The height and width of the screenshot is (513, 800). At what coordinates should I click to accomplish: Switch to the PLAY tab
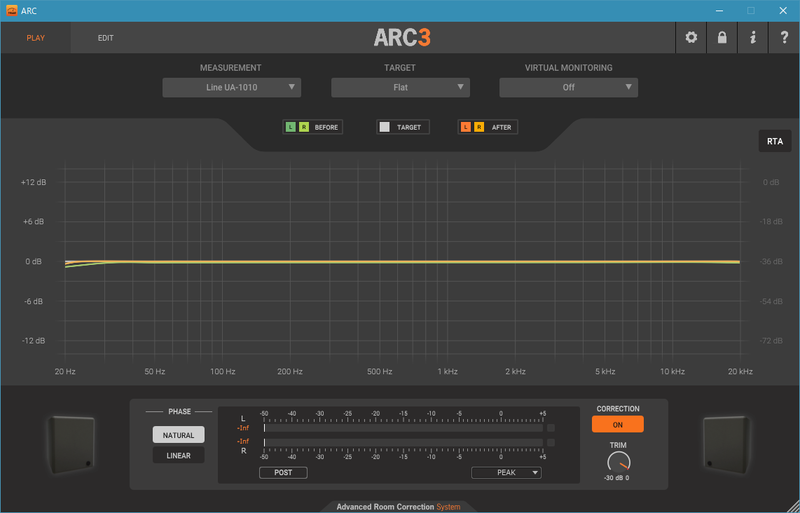click(x=36, y=38)
